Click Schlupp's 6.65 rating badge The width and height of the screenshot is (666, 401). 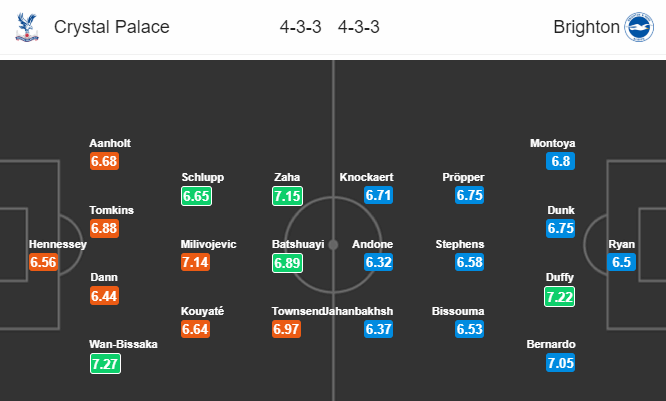point(196,196)
